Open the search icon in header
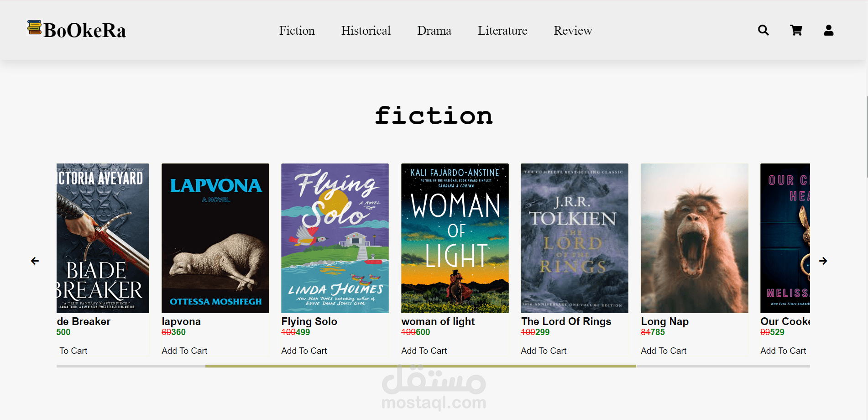 [x=763, y=30]
